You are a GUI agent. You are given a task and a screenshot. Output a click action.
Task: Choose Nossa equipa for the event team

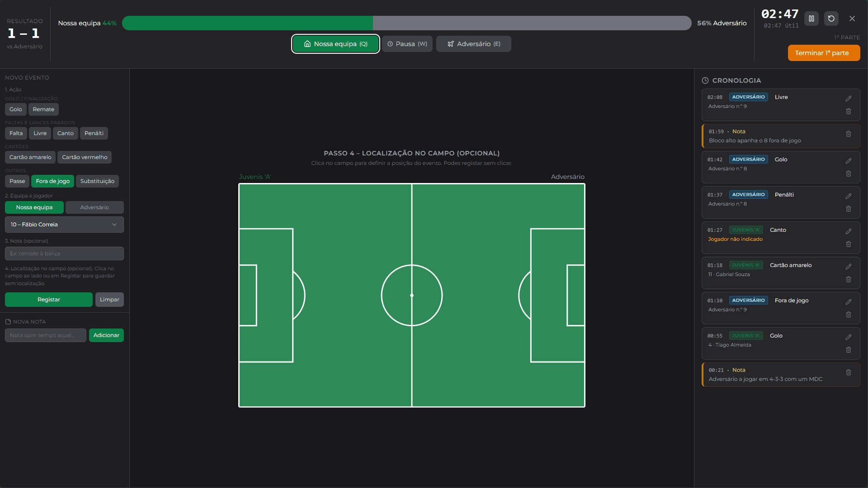[x=34, y=207]
